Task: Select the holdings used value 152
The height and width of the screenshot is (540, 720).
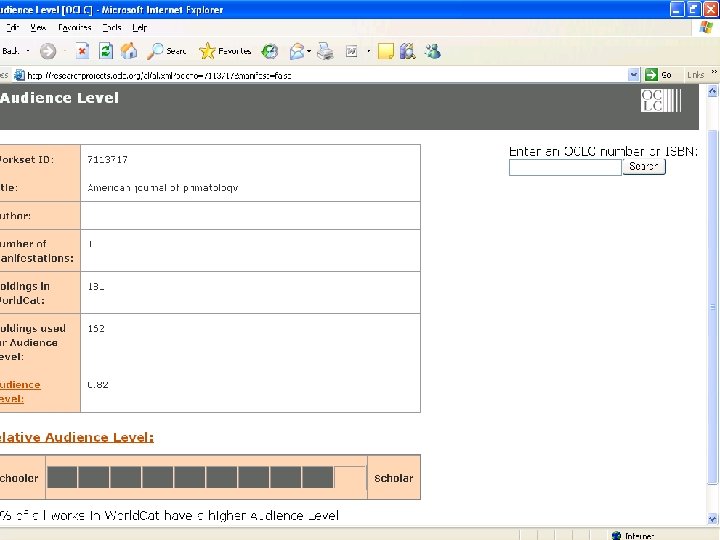Action: click(96, 328)
